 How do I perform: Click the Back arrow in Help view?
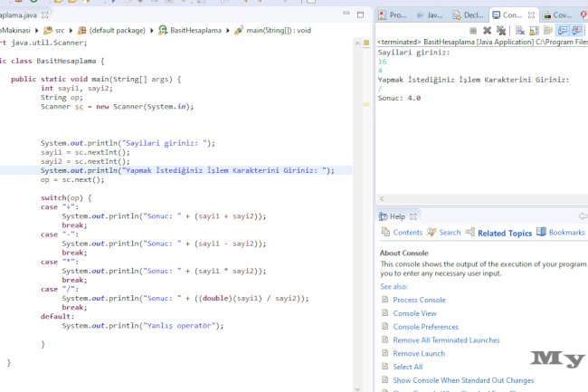581,216
